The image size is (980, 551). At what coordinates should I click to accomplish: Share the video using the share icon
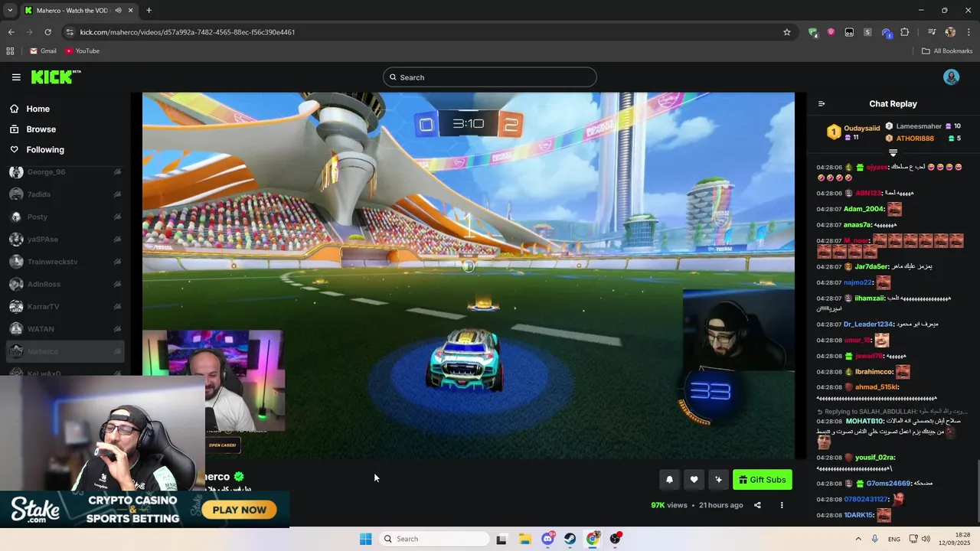(757, 505)
